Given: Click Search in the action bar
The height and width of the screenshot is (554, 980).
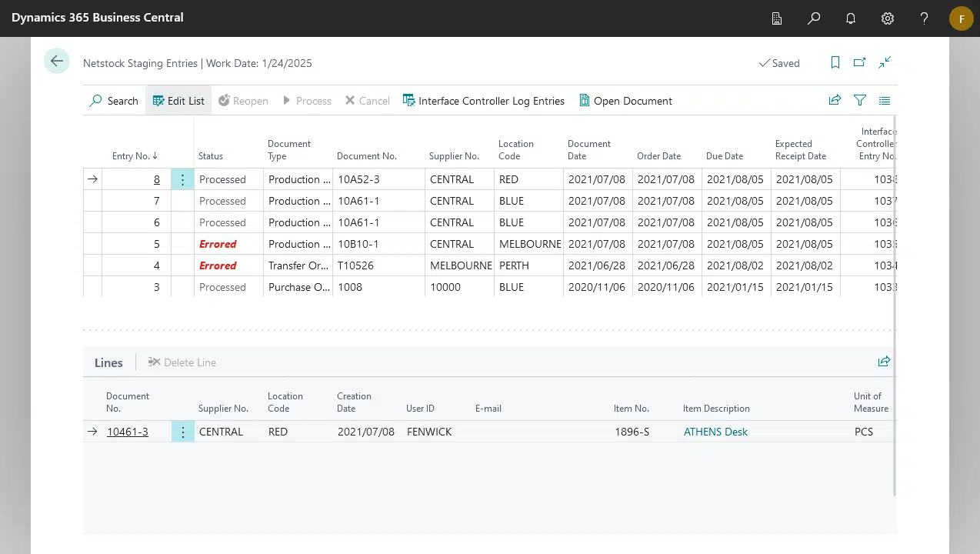Looking at the screenshot, I should 114,101.
